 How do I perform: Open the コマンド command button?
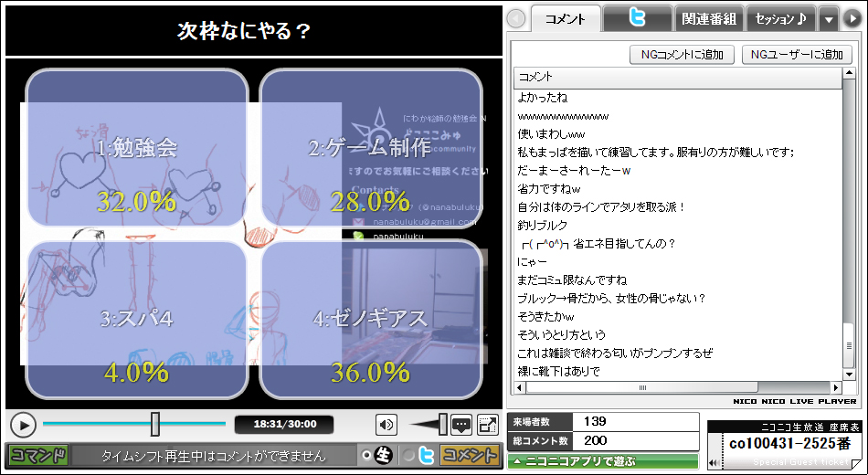[38, 456]
